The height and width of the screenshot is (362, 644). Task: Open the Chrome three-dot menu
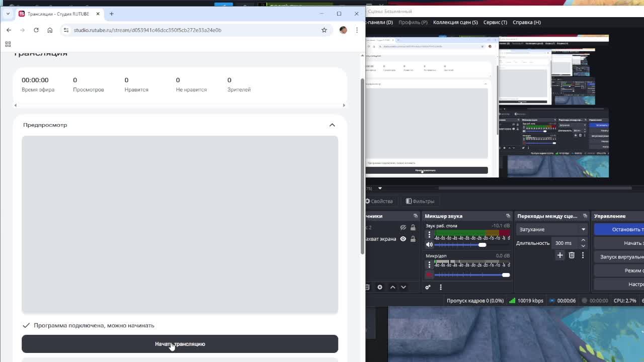click(357, 30)
